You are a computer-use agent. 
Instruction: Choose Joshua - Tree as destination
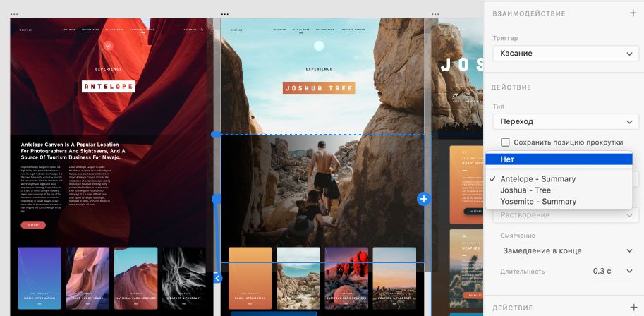559,190
